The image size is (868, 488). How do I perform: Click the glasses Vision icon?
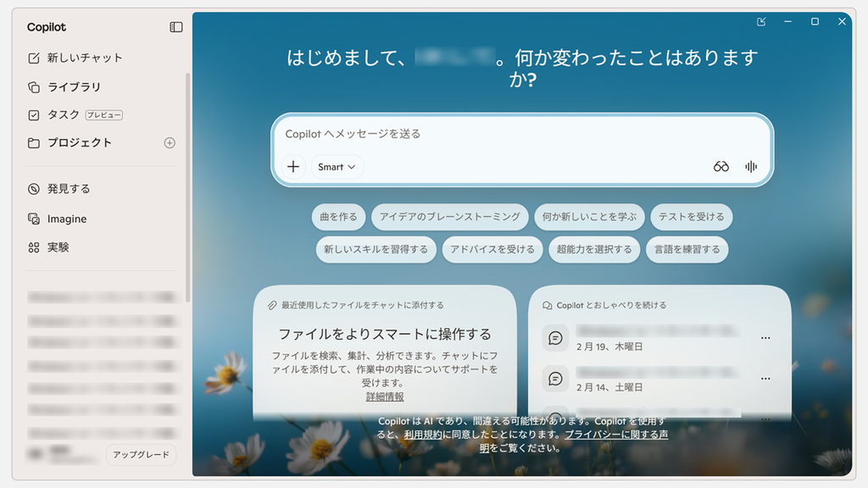coord(721,167)
